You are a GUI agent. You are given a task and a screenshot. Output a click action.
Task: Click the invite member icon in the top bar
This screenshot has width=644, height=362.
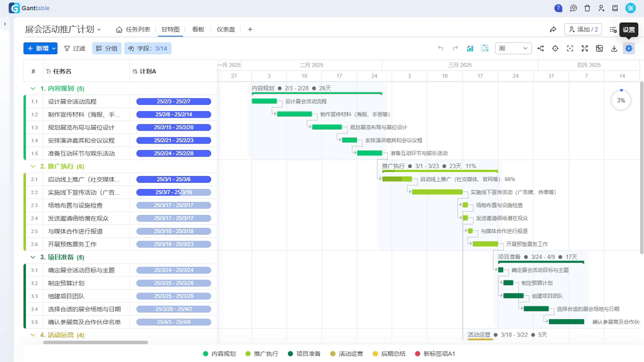click(602, 8)
